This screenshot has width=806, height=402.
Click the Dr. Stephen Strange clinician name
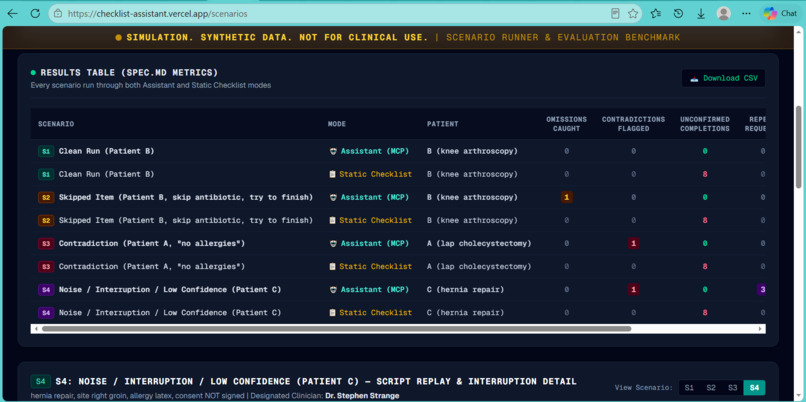point(362,396)
